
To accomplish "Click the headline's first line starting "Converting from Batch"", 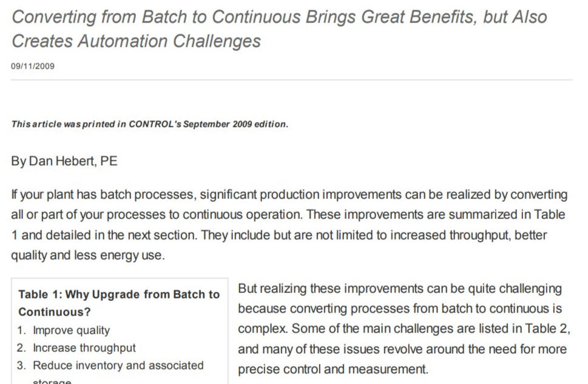I will click(x=279, y=17).
